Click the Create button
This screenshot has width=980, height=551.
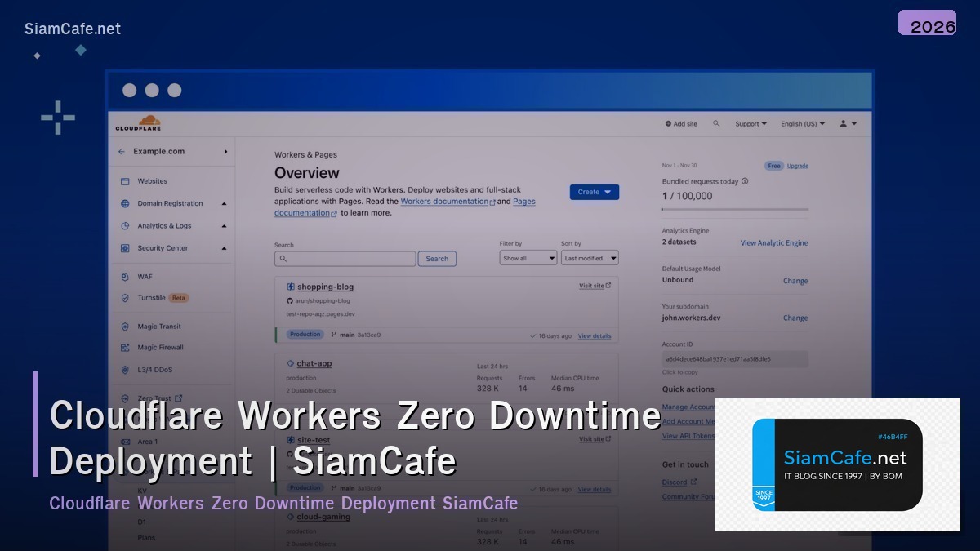(594, 192)
